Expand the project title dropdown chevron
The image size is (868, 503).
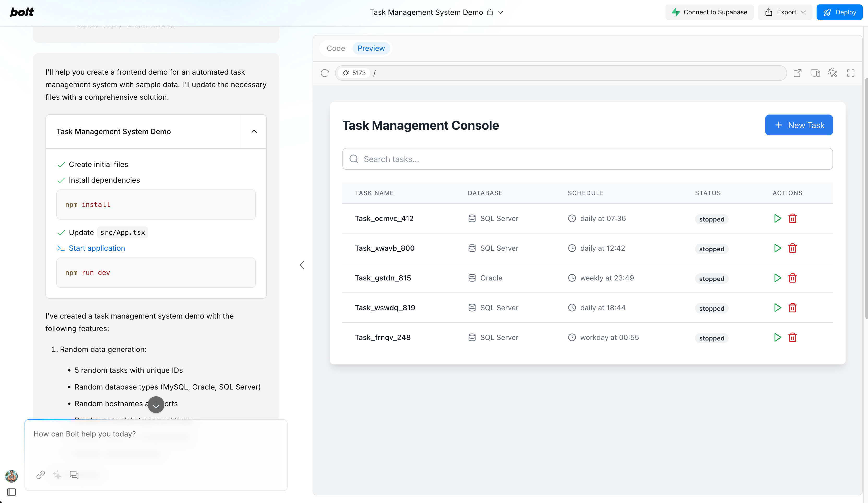tap(501, 13)
